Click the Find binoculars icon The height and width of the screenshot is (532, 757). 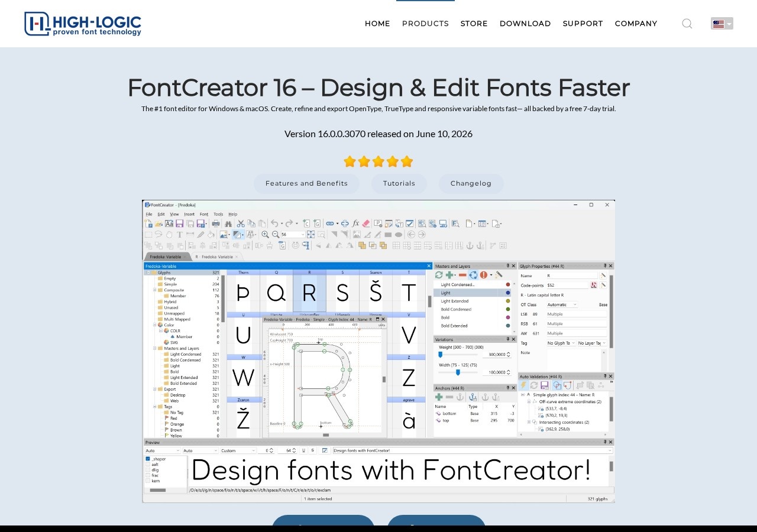tap(228, 223)
